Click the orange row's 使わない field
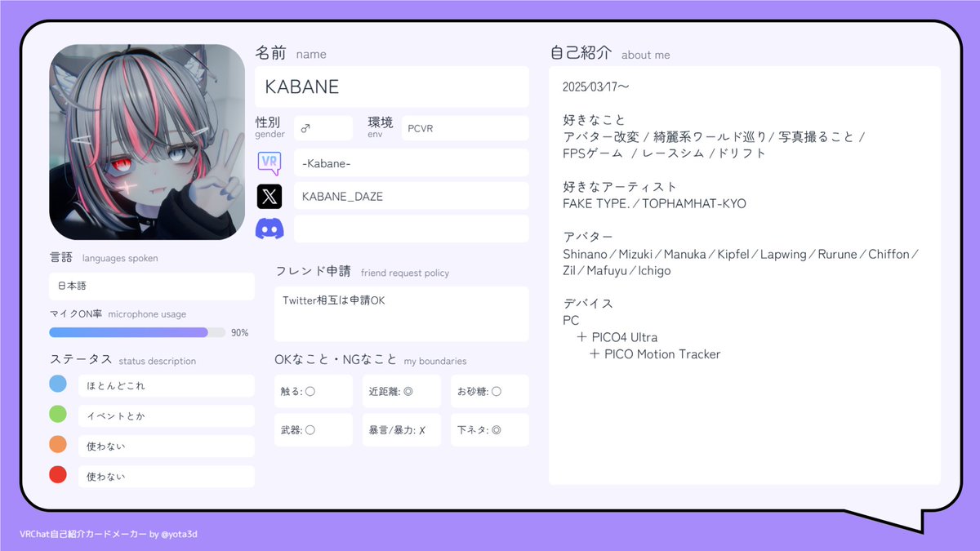Screen dimensions: 980x551 [x=167, y=447]
